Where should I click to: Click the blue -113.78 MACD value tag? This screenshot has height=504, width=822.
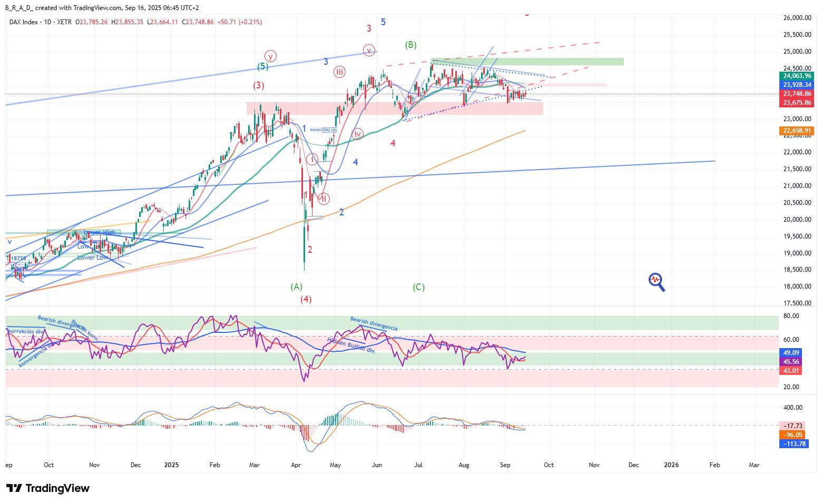[794, 443]
